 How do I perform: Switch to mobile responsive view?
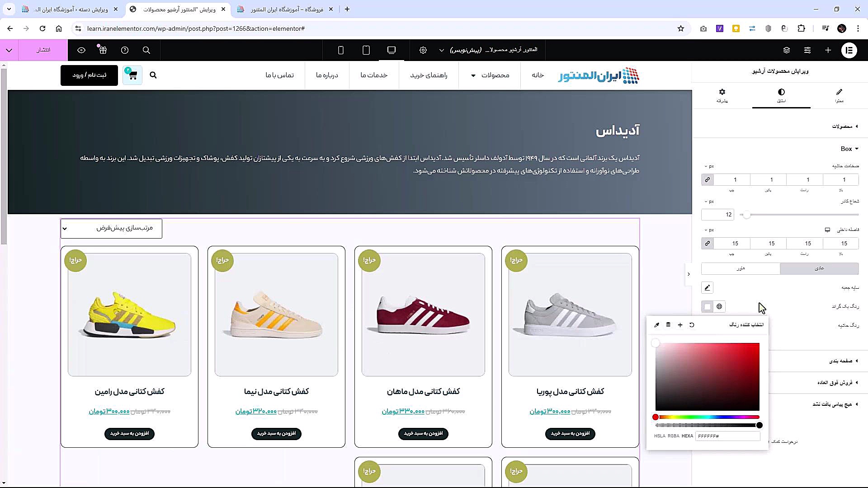(341, 50)
